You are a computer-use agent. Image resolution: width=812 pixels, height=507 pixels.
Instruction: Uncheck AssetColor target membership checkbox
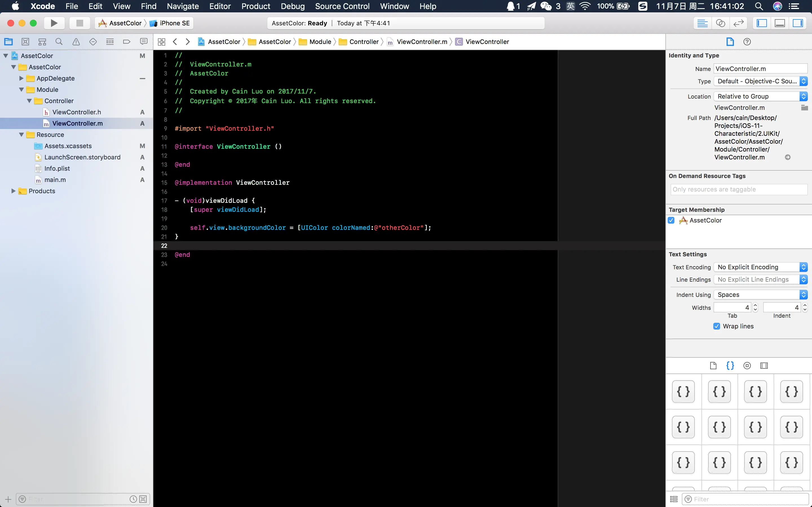pyautogui.click(x=671, y=220)
